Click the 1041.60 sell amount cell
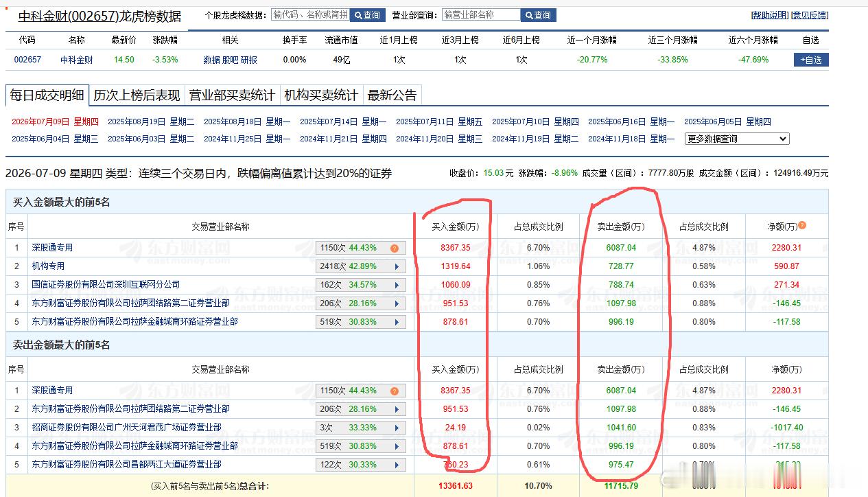Image resolution: width=868 pixels, height=497 pixels. pos(621,428)
